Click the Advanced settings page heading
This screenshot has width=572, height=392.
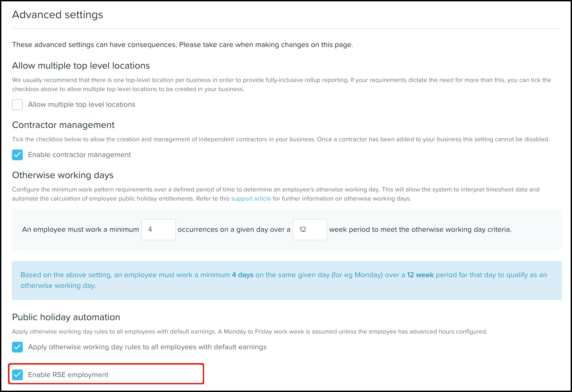(x=57, y=15)
